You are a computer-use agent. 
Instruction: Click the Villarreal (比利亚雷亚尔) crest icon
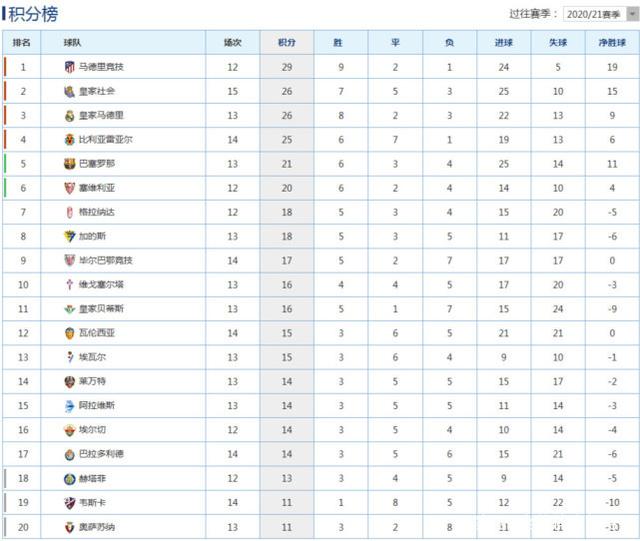pyautogui.click(x=70, y=140)
